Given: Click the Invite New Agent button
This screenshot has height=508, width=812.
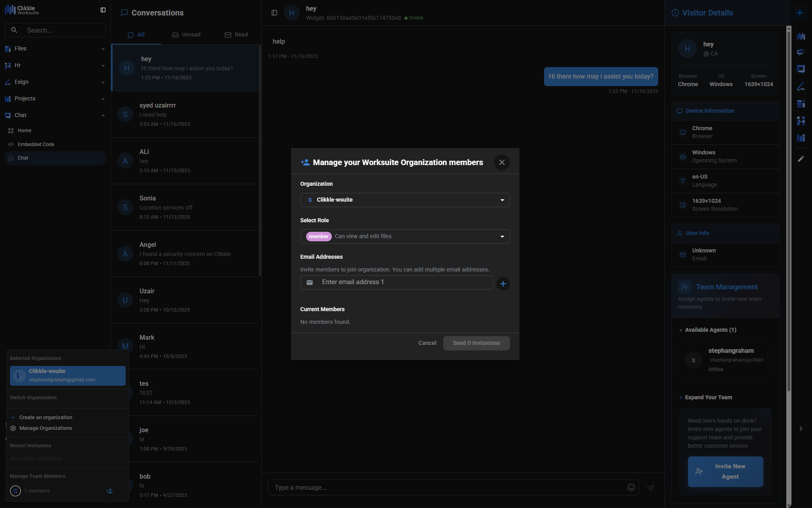Looking at the screenshot, I should [725, 471].
